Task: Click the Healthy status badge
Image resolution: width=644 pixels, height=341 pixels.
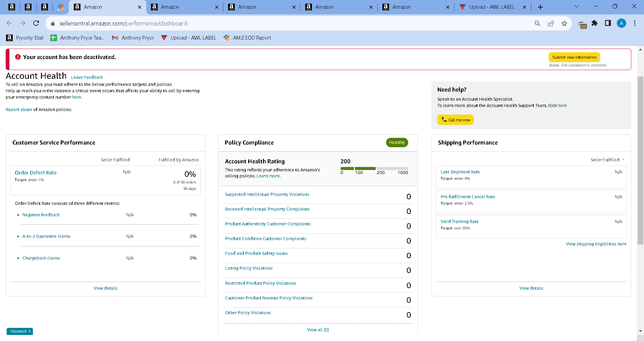Action: (x=397, y=143)
